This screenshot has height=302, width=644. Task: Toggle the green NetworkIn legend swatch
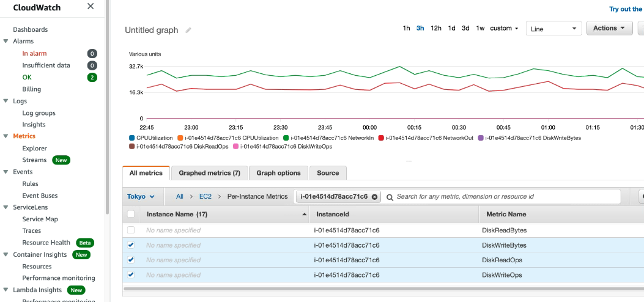pyautogui.click(x=286, y=138)
